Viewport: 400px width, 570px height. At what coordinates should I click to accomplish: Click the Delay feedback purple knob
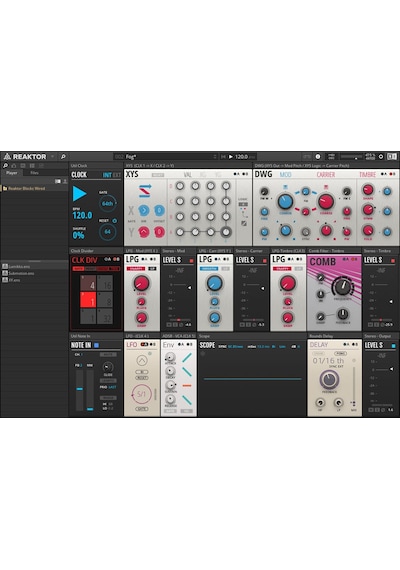[x=329, y=380]
